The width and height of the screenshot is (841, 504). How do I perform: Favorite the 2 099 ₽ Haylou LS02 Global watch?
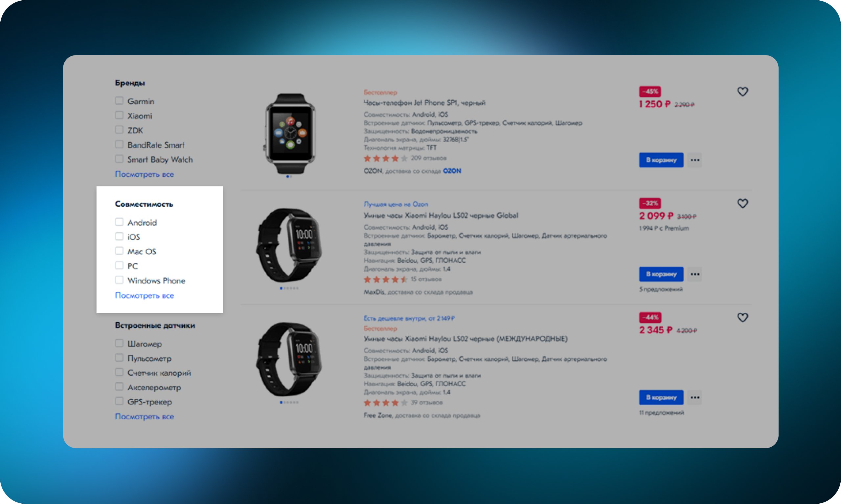pyautogui.click(x=742, y=203)
